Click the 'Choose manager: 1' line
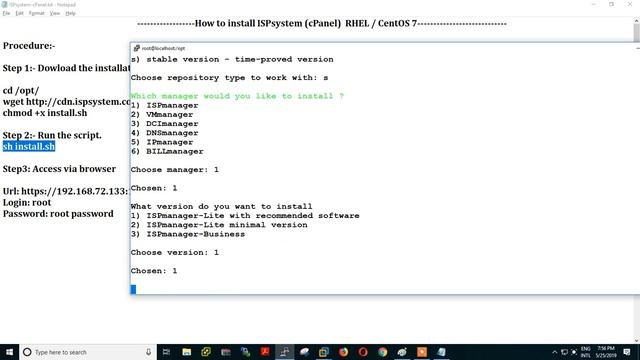 point(175,170)
